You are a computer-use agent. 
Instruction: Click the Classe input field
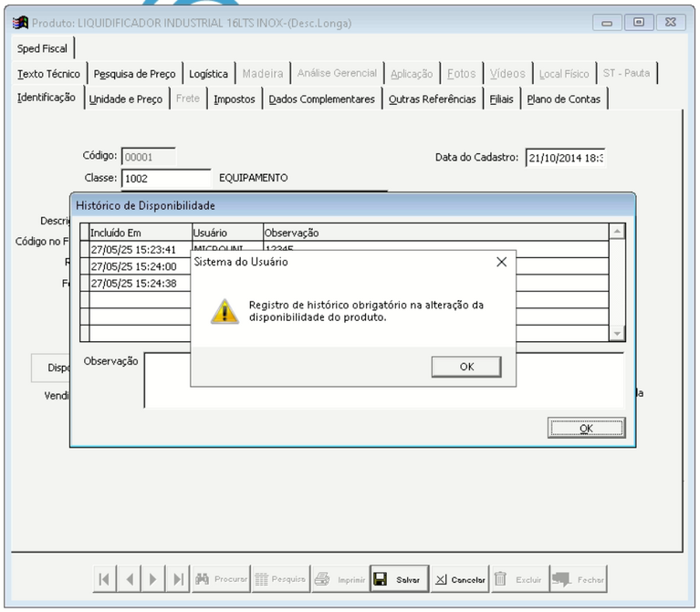[x=166, y=179]
